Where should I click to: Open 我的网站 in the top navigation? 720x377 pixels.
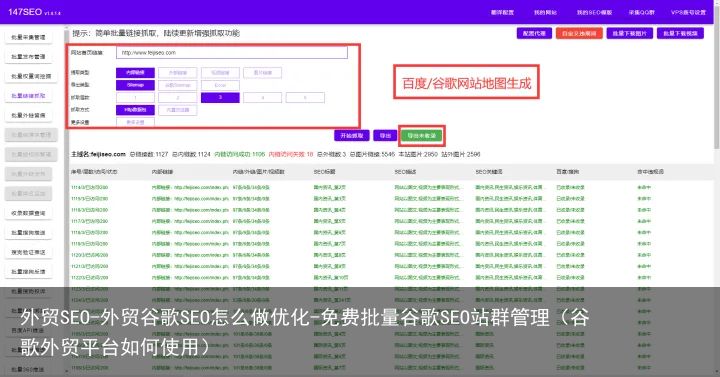(545, 12)
